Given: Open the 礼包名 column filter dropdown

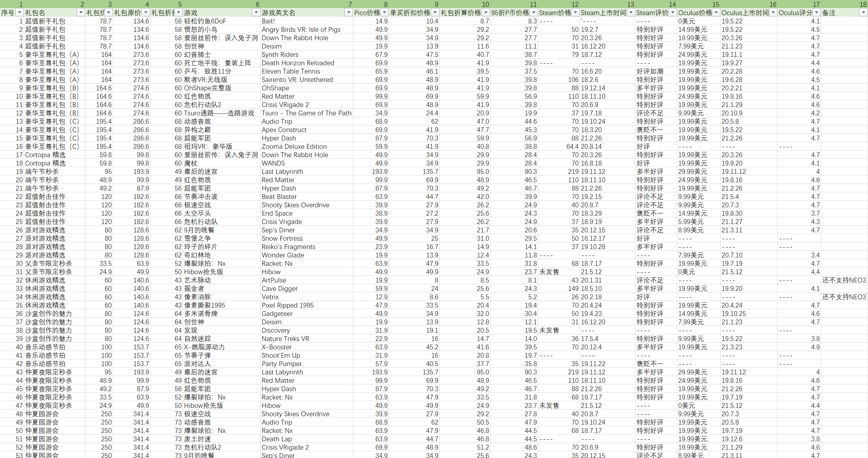Looking at the screenshot, I should [x=81, y=13].
